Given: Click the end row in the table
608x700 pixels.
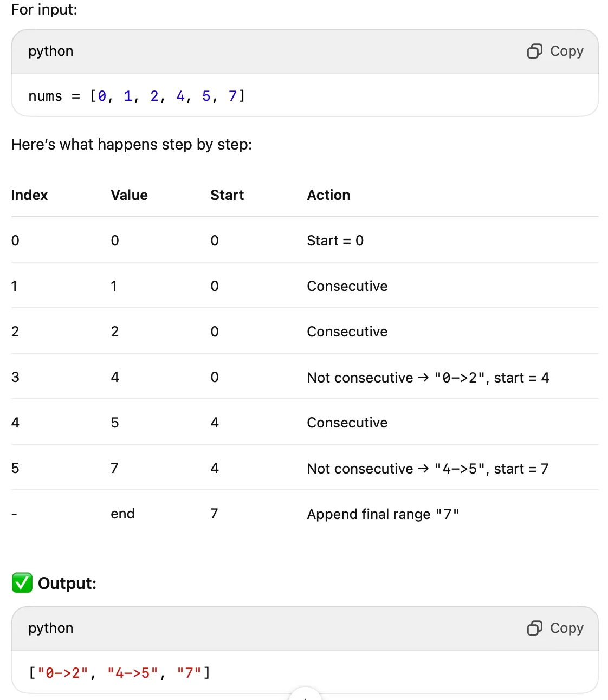Looking at the screenshot, I should tap(122, 514).
